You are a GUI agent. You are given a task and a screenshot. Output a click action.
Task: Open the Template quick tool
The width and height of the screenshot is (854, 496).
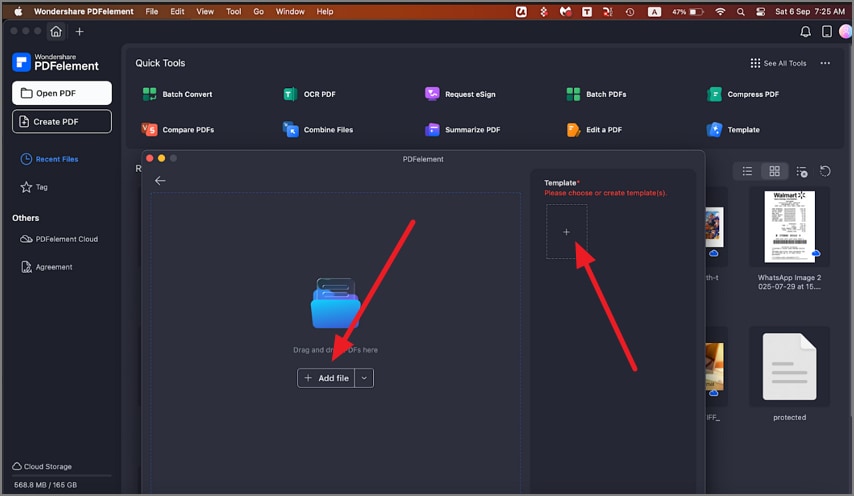(x=733, y=130)
